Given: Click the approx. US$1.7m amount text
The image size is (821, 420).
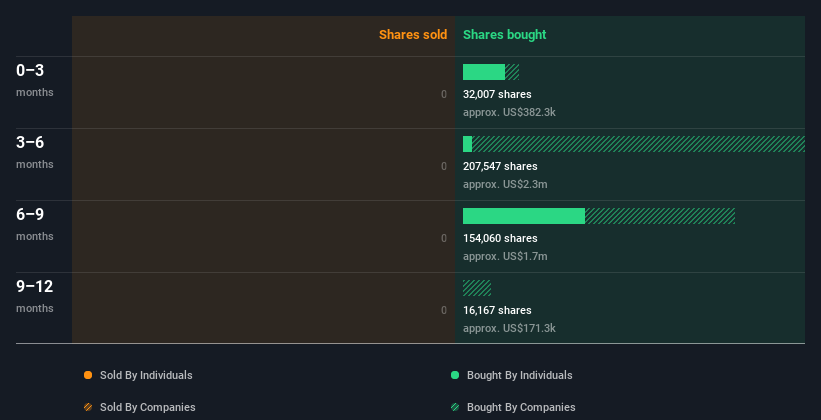Looking at the screenshot, I should 505,256.
